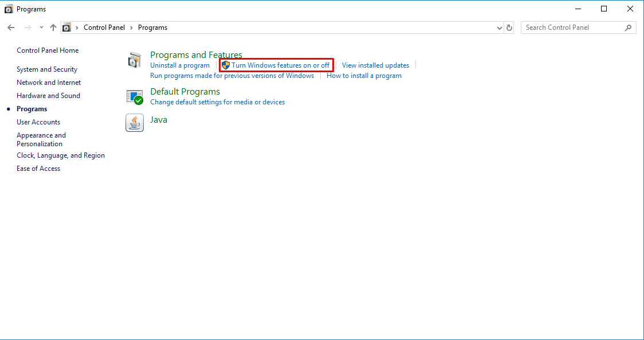Expand the chevron after Control Panel in the path
Image resolution: width=644 pixels, height=340 pixels.
coord(131,28)
